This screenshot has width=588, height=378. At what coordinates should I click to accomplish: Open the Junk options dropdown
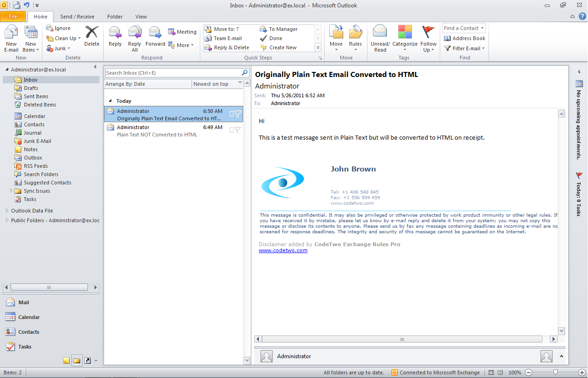click(x=58, y=48)
